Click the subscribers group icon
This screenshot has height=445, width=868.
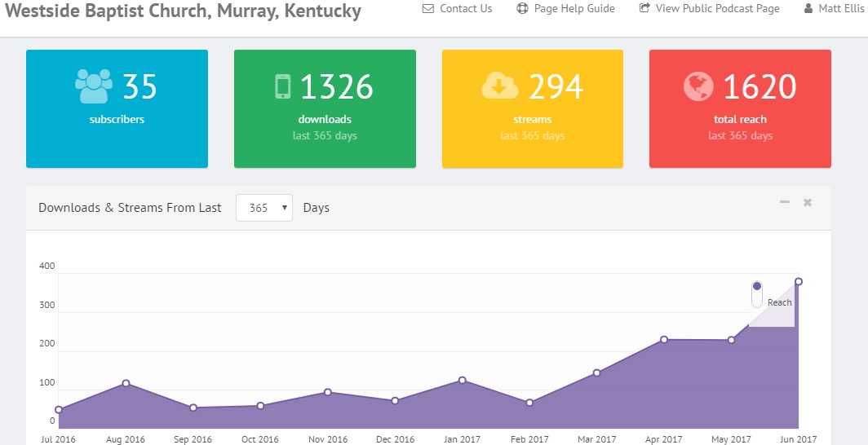[93, 86]
